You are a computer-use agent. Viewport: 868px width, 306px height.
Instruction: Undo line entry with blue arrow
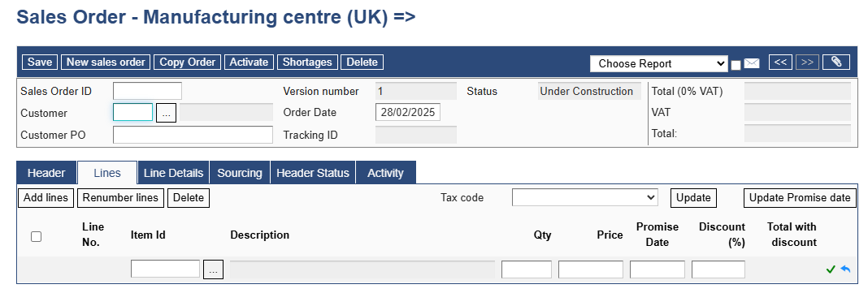coord(845,269)
